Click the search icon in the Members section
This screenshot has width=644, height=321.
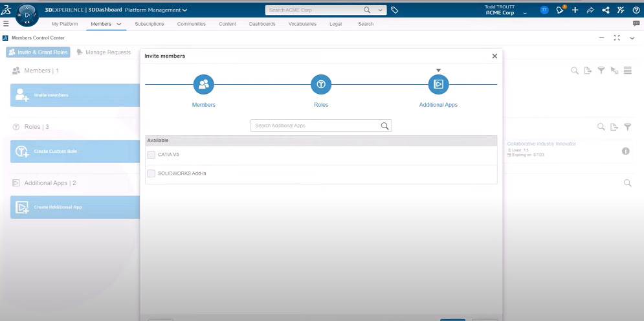point(575,71)
